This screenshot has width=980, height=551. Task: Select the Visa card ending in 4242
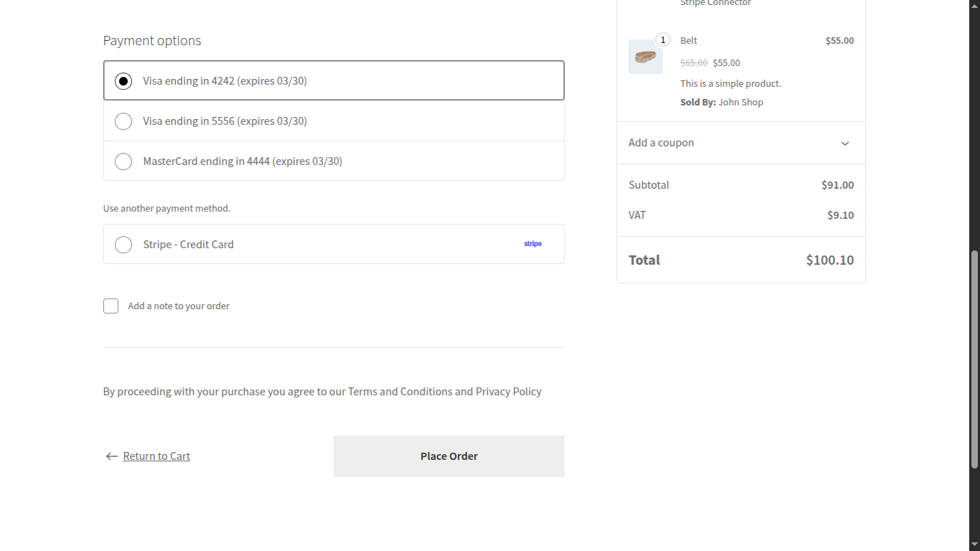coord(123,80)
